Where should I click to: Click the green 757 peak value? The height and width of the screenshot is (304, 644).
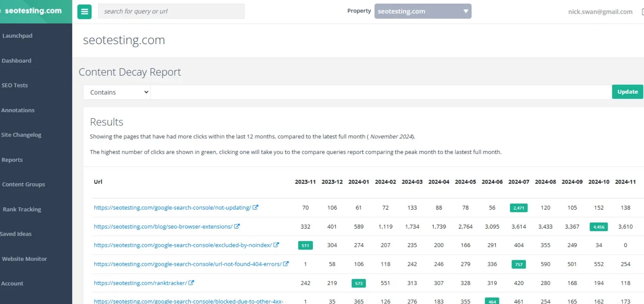(518, 264)
